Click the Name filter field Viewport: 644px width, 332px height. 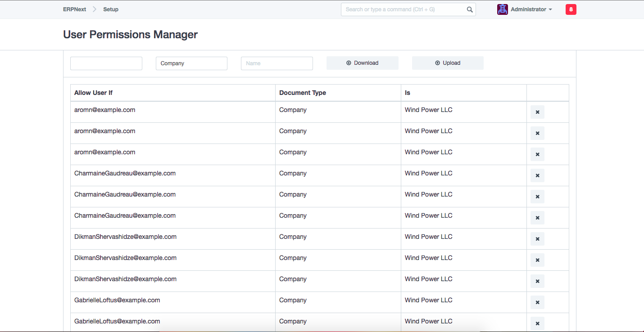pyautogui.click(x=277, y=63)
